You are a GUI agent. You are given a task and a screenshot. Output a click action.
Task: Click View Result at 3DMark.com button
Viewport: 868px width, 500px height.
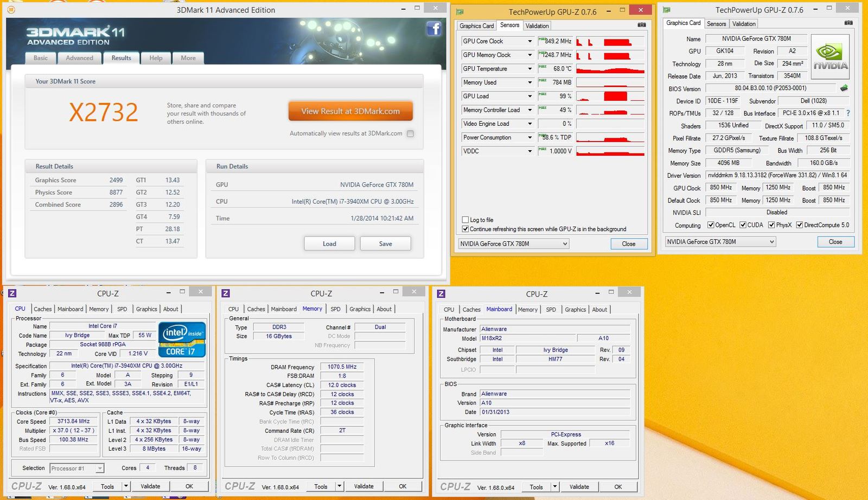coord(350,111)
